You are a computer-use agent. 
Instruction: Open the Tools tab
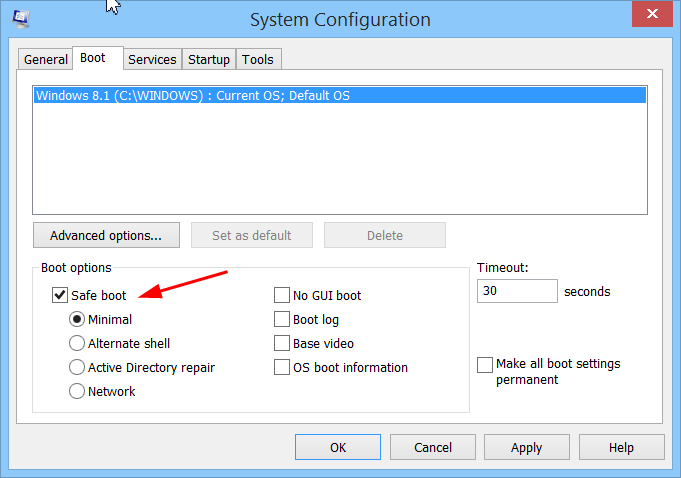pyautogui.click(x=257, y=59)
